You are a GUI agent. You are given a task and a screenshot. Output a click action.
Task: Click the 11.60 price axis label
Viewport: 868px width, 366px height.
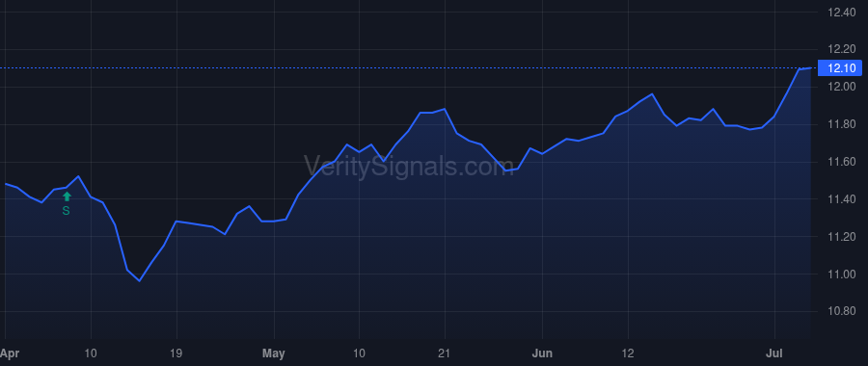(841, 162)
